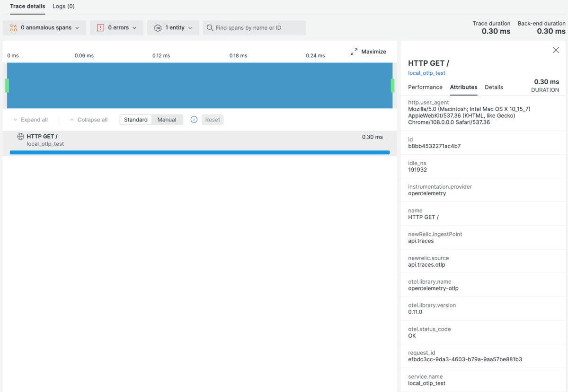Switch the waterfall mode to Manual

[x=167, y=120]
